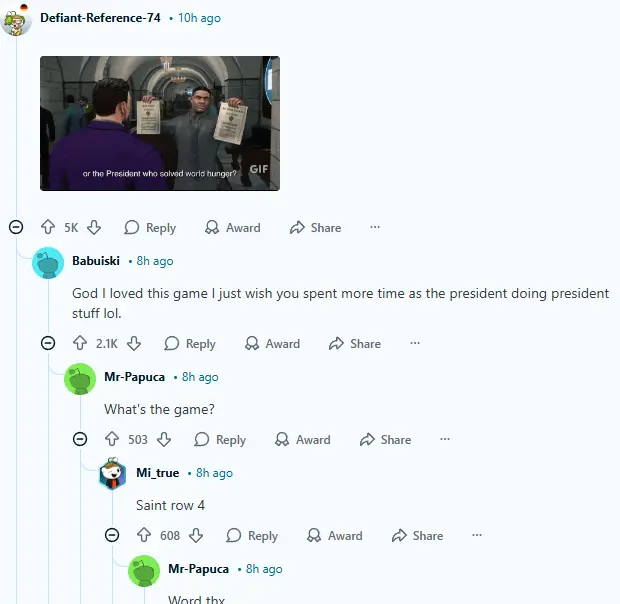The width and height of the screenshot is (620, 604).
Task: Upvote Defiant-Reference-74's GIF comment
Action: click(x=48, y=227)
